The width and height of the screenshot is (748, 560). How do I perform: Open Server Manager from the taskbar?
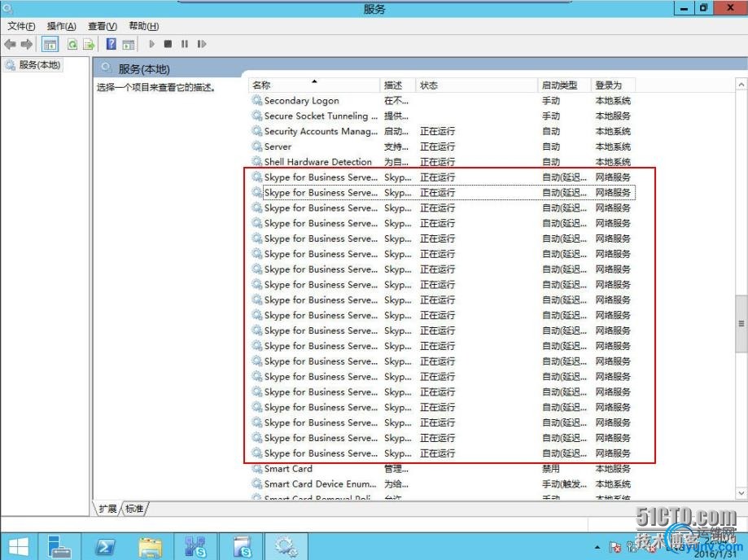(59, 547)
